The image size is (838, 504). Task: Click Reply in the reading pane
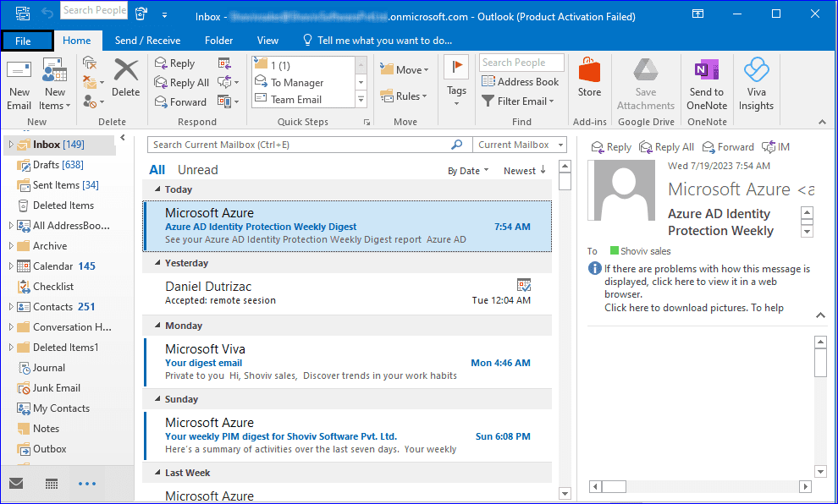[611, 147]
